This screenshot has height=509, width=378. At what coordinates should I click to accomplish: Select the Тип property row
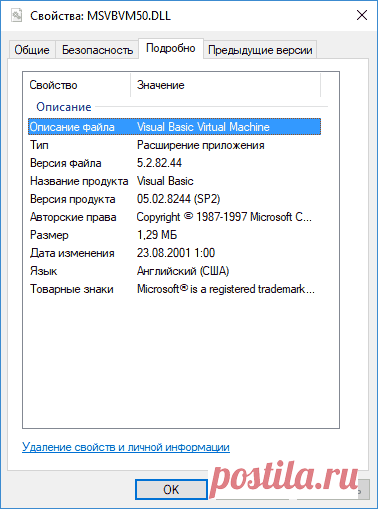point(174,145)
